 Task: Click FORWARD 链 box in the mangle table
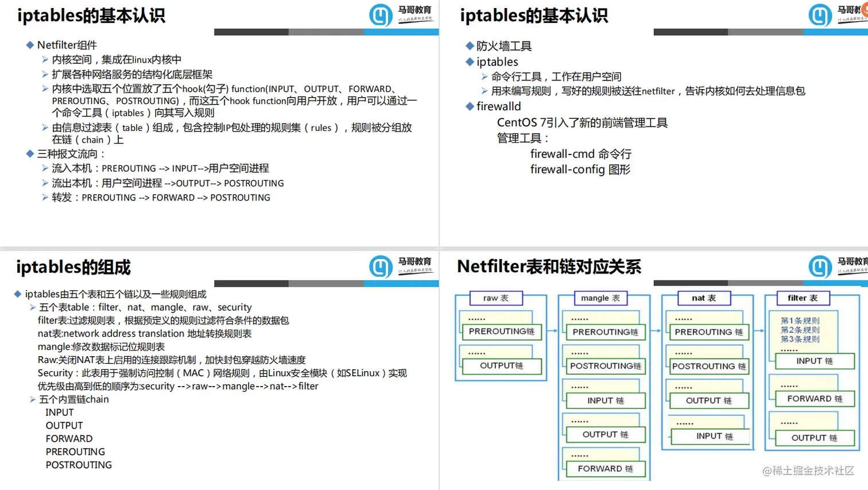point(606,469)
